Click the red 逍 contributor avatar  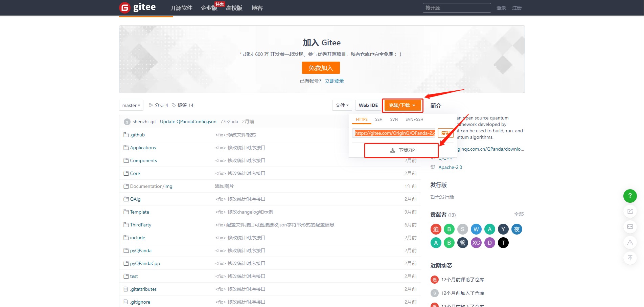[x=436, y=229]
